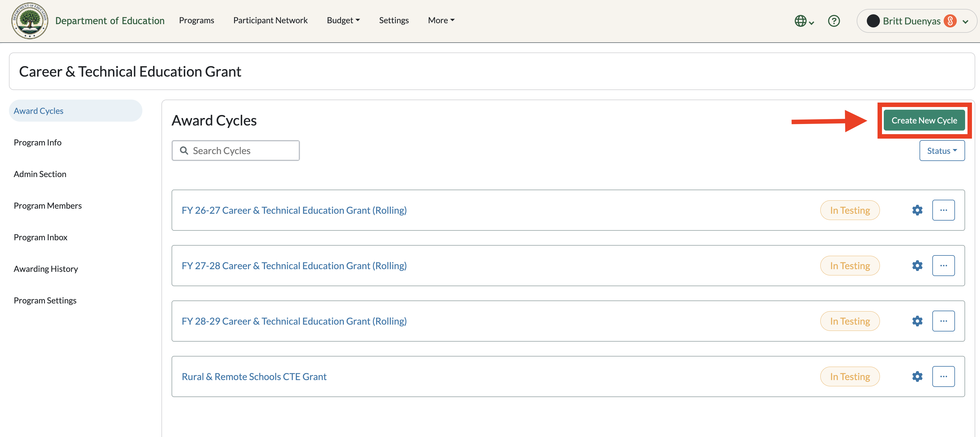Click the Create New Cycle button

click(924, 120)
